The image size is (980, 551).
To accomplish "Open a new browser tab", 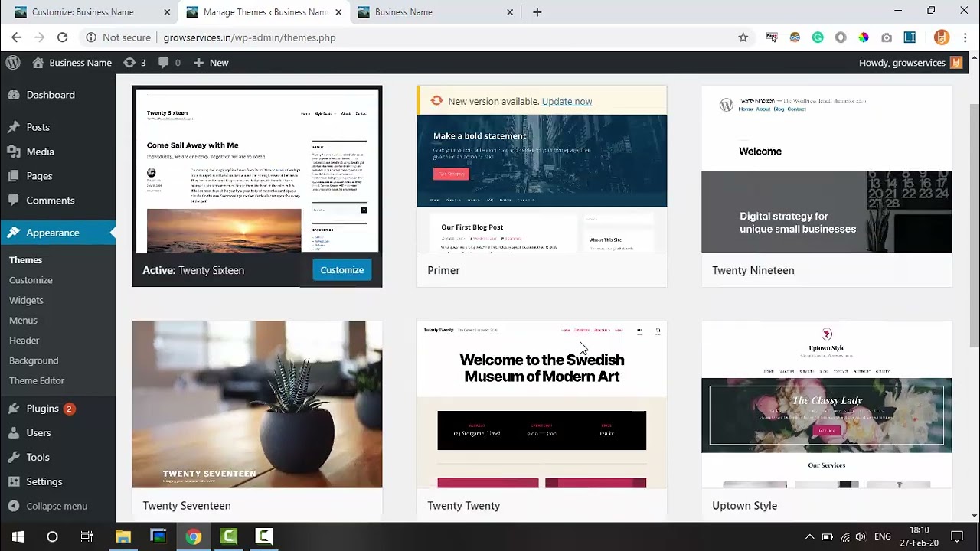I will click(x=537, y=12).
